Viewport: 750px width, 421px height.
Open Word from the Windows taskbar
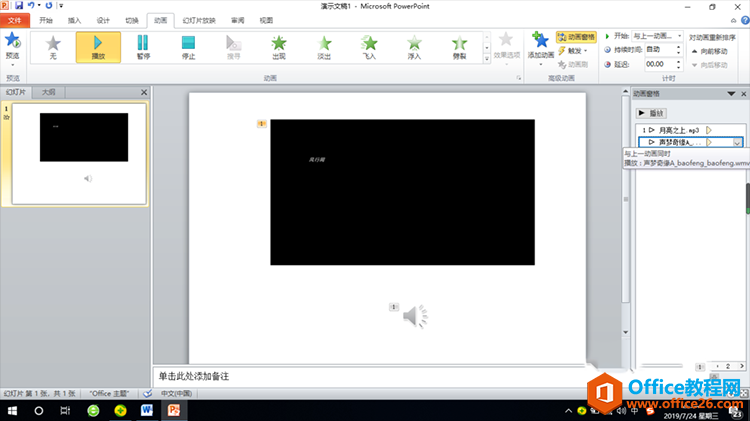click(x=146, y=410)
